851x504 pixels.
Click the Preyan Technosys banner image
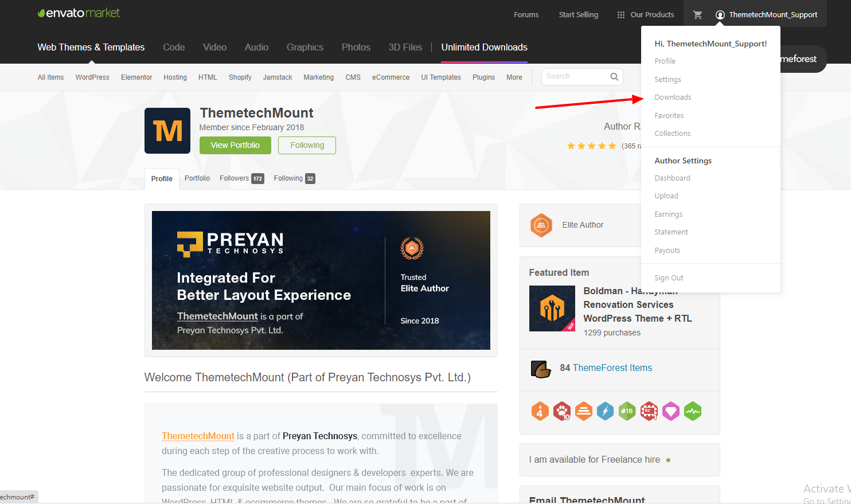coord(321,280)
